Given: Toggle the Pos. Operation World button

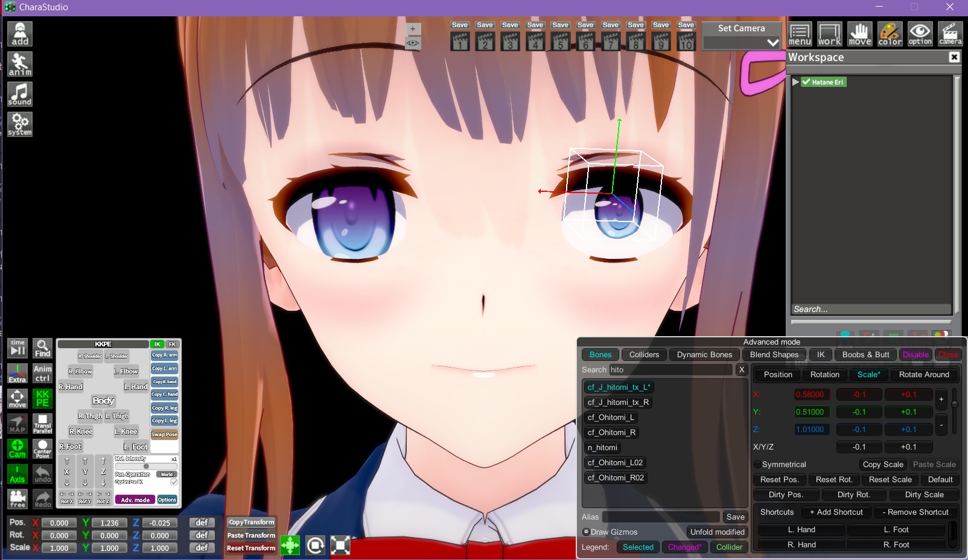Looking at the screenshot, I should (167, 474).
